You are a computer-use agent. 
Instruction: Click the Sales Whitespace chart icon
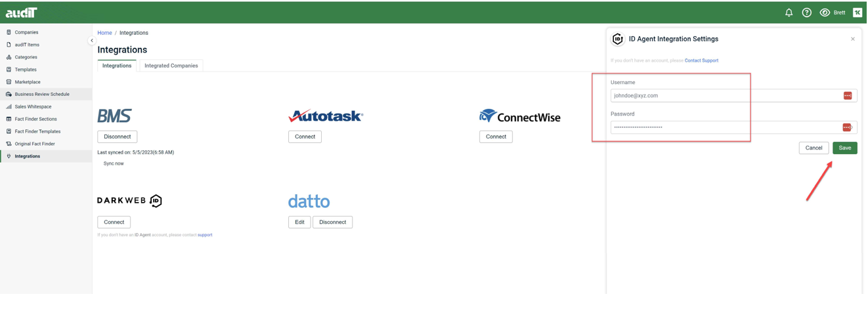tap(9, 107)
